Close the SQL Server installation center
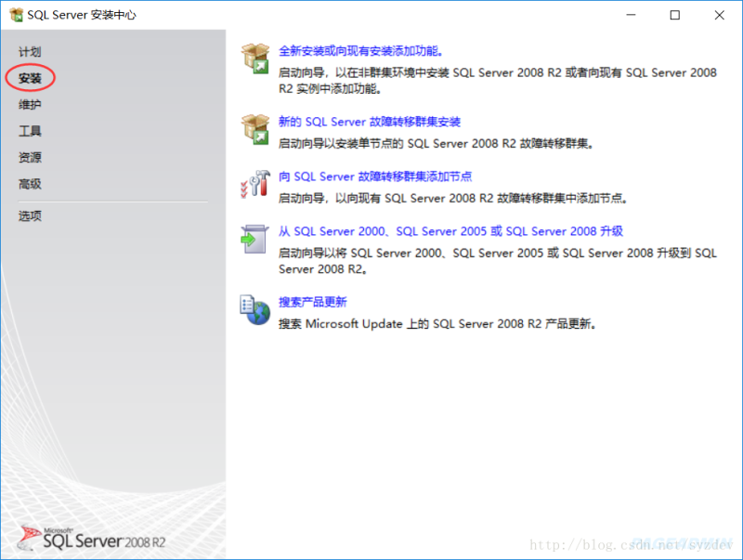The image size is (743, 560). (719, 15)
